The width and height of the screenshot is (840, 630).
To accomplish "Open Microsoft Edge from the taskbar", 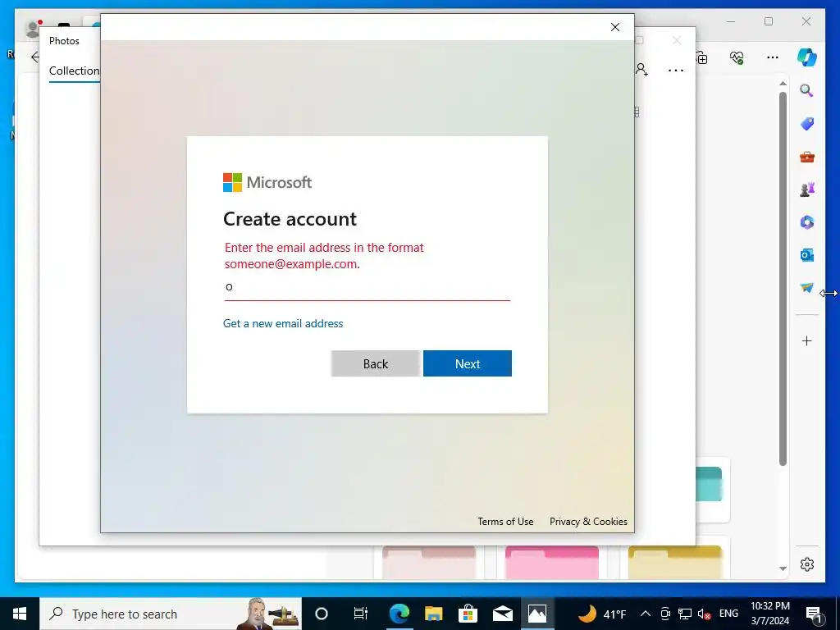I will click(399, 614).
